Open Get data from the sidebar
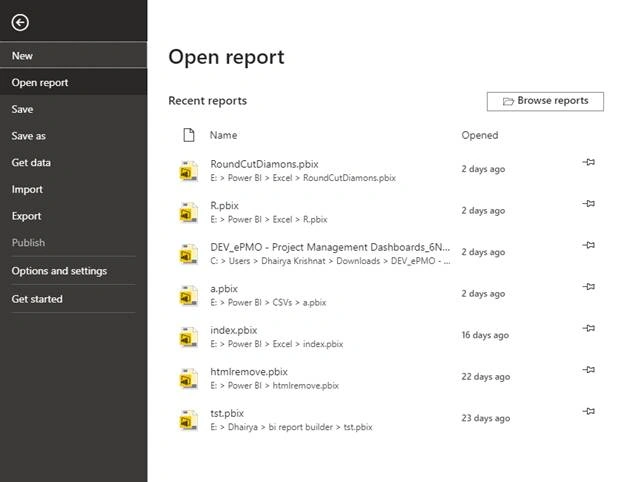This screenshot has width=624, height=482. [x=73, y=162]
